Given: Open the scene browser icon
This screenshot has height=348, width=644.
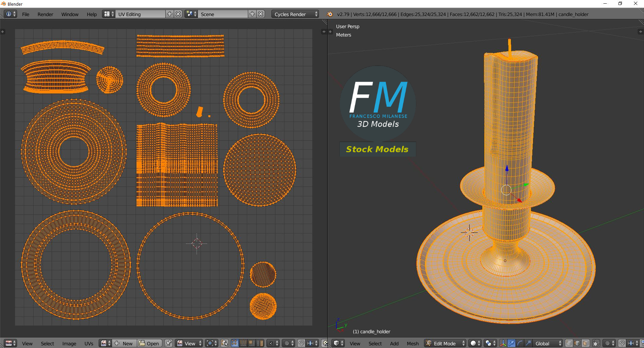Looking at the screenshot, I should click(191, 14).
